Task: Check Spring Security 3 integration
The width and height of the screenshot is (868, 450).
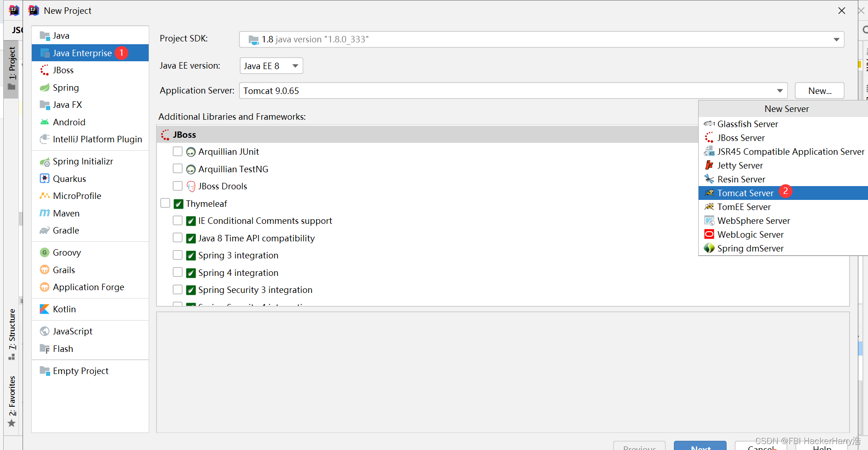Action: click(x=178, y=289)
